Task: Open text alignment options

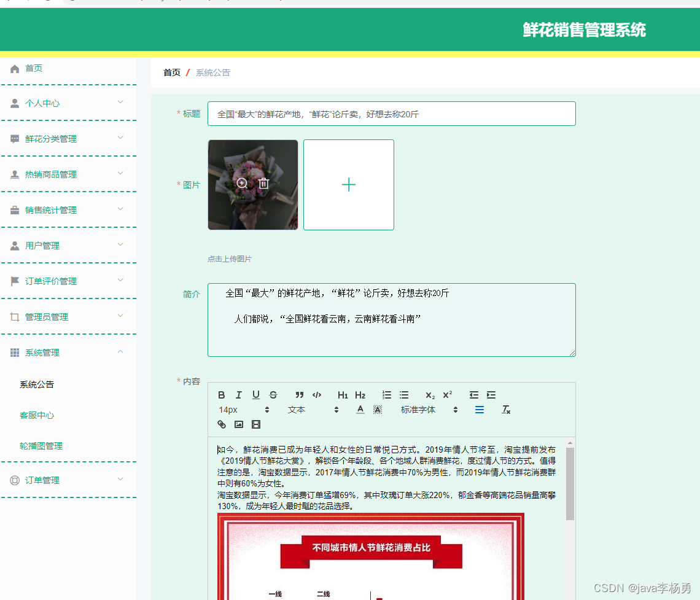Action: pyautogui.click(x=480, y=410)
